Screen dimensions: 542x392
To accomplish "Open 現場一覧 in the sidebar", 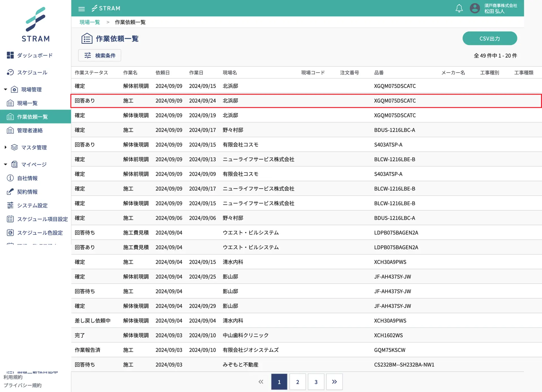I will (x=27, y=103).
